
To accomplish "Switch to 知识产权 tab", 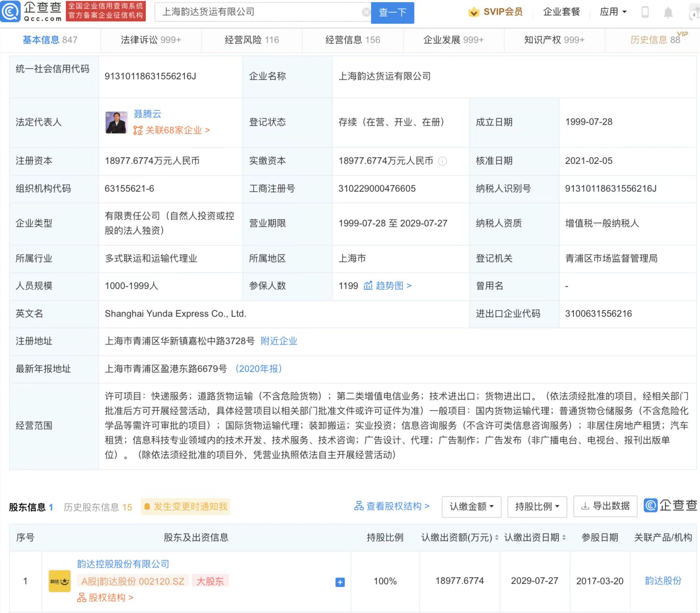I will (554, 40).
